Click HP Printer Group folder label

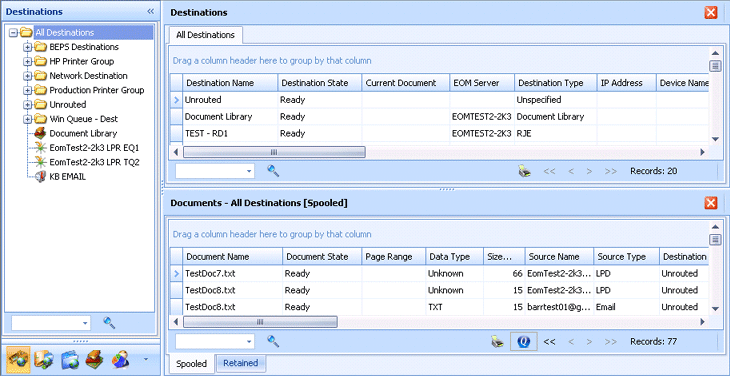tap(82, 61)
